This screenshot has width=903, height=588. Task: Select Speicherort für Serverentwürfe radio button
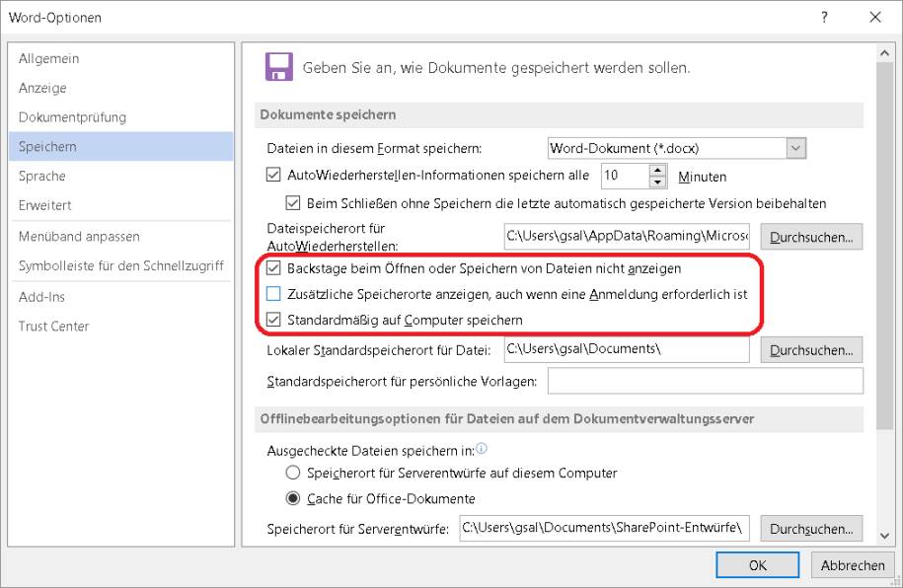pos(292,473)
